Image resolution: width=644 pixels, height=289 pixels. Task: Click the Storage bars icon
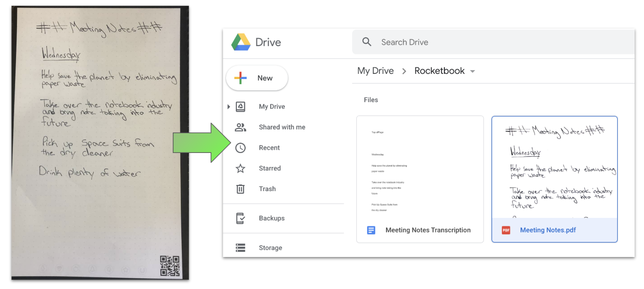[x=240, y=248]
